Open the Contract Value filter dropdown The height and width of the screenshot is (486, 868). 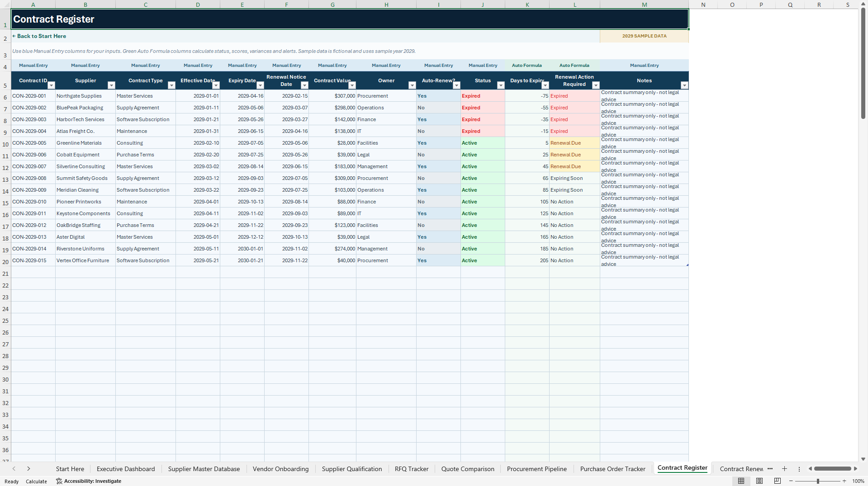pos(352,85)
